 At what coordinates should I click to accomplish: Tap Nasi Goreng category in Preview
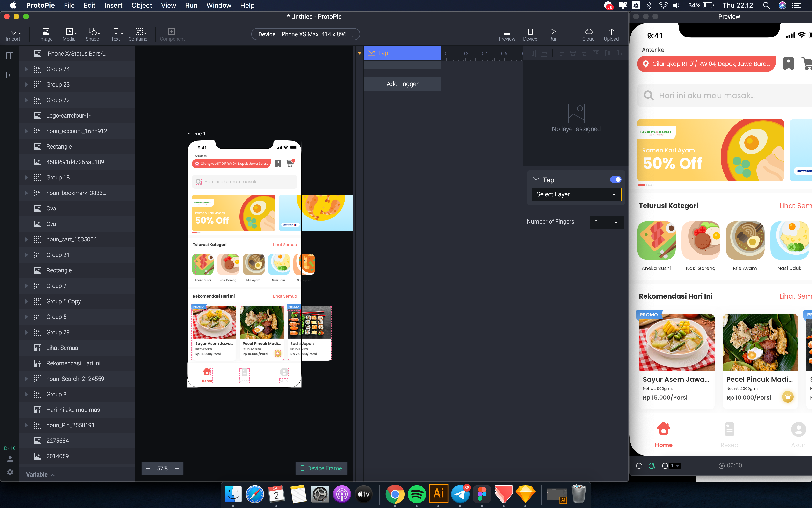(701, 246)
